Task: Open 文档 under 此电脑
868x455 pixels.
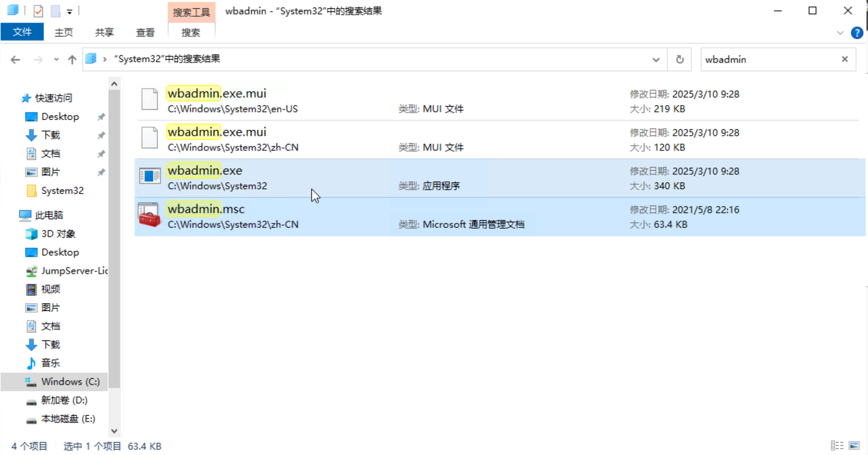Action: (x=50, y=326)
